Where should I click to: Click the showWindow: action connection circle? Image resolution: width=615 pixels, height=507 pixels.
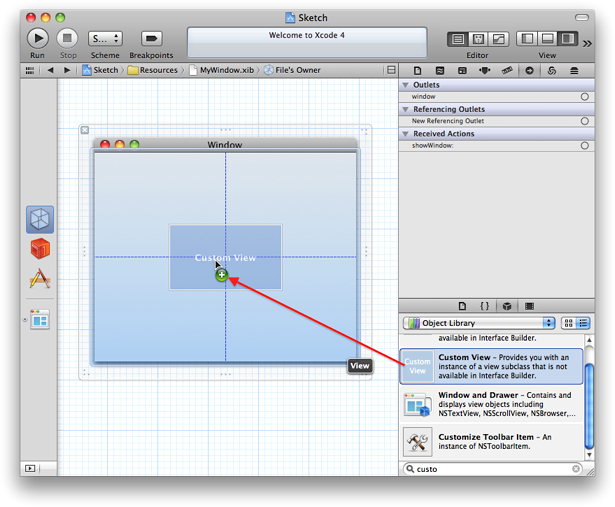tap(584, 146)
